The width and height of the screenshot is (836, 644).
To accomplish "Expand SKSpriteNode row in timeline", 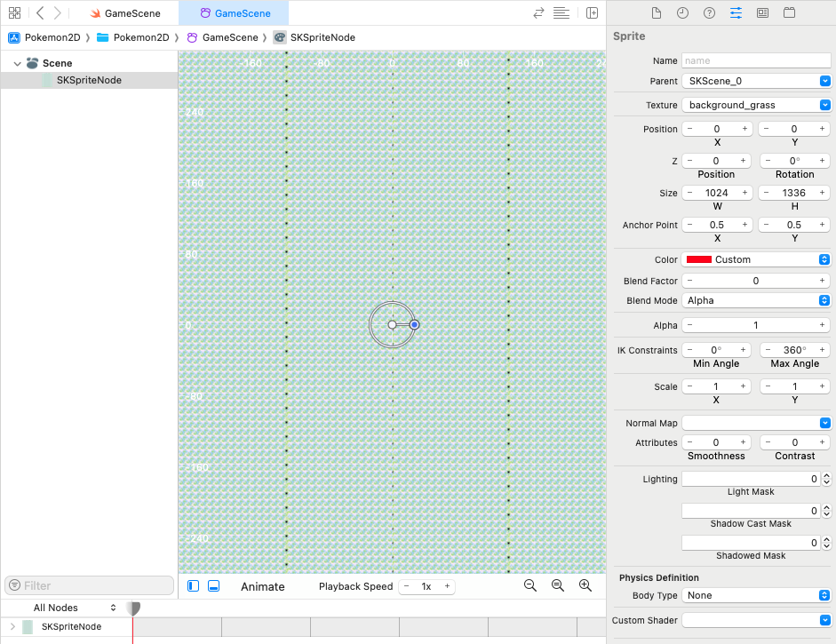I will click(x=12, y=627).
